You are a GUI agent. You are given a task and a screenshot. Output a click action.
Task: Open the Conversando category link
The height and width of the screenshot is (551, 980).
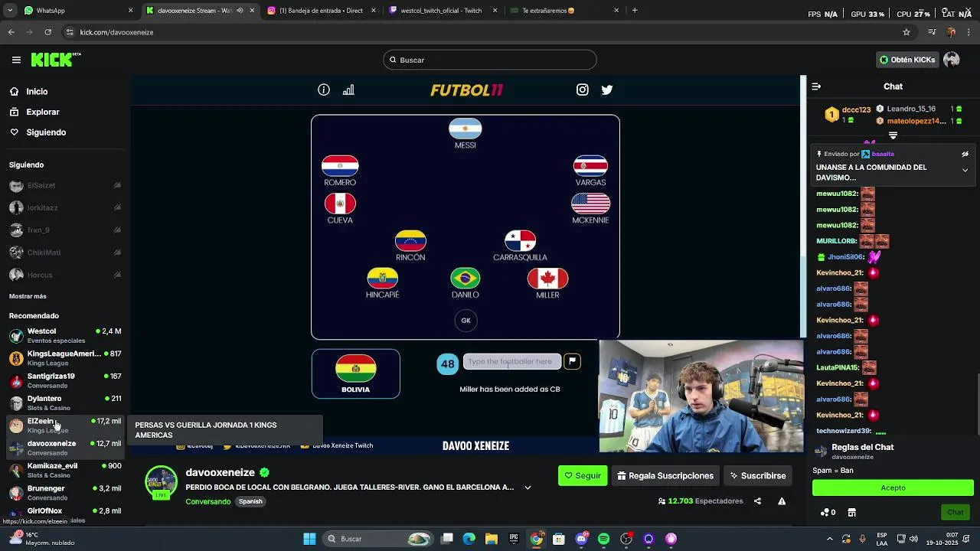pos(207,502)
